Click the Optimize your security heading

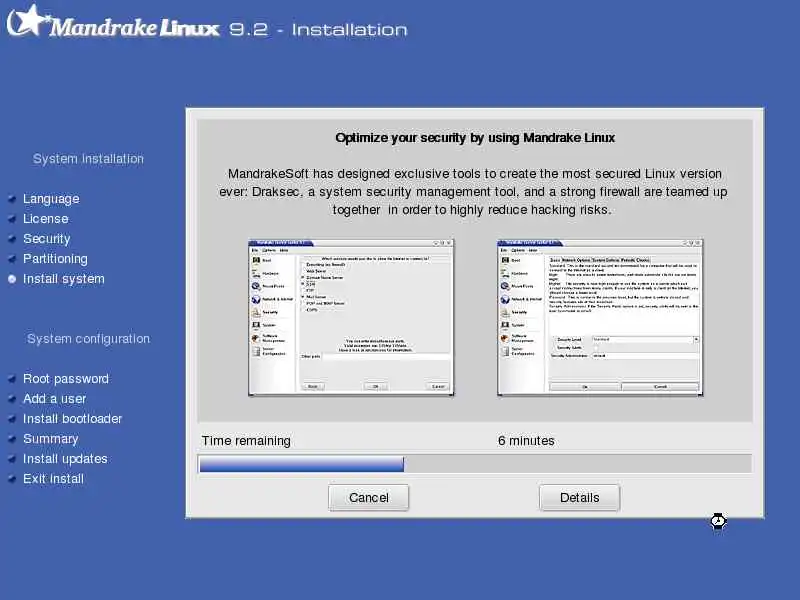475,138
